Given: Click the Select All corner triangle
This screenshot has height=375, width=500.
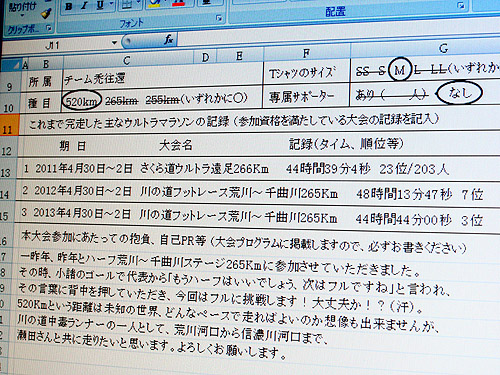Looking at the screenshot, I should coord(16,66).
